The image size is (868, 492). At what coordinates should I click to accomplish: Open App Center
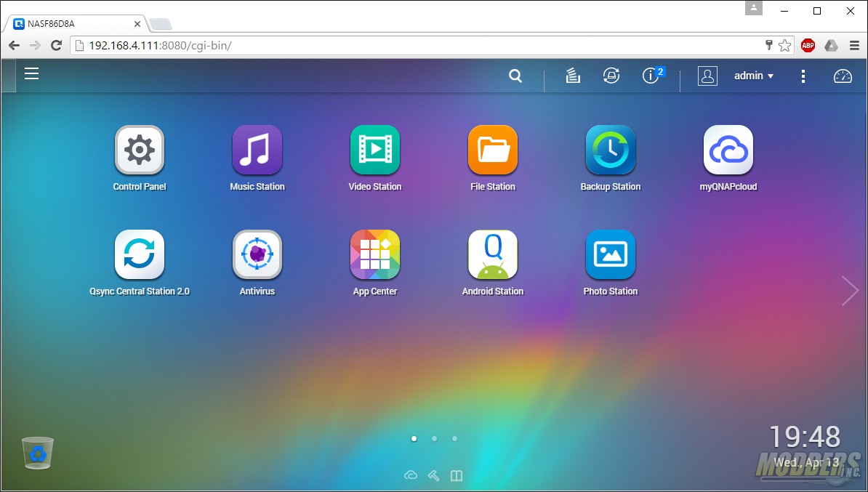click(375, 254)
